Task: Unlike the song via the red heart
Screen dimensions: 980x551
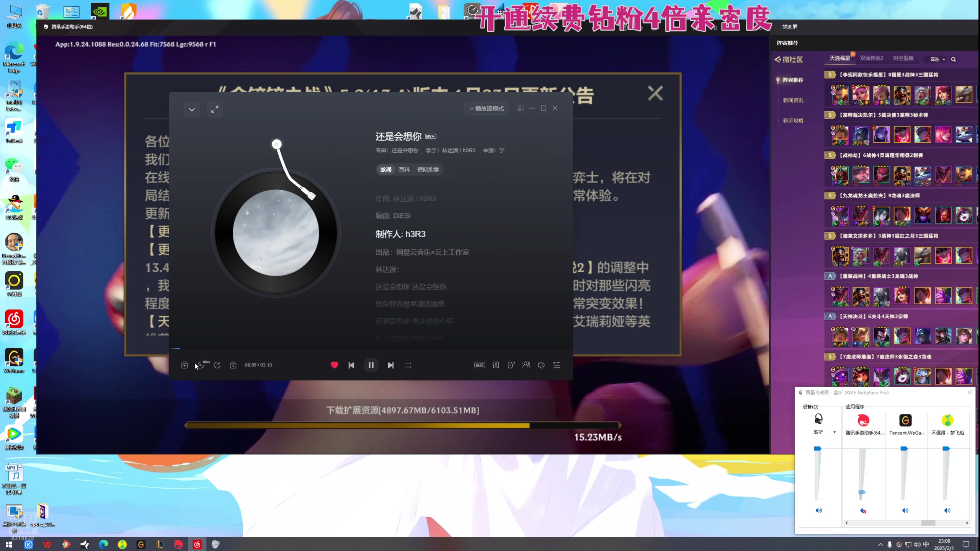Action: [334, 365]
